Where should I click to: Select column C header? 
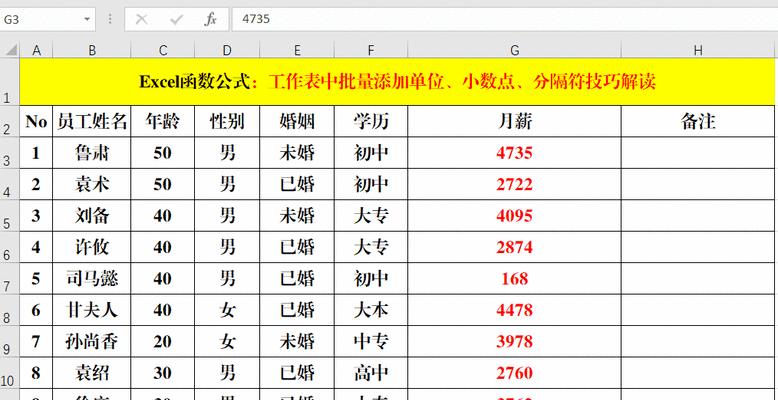(x=163, y=50)
